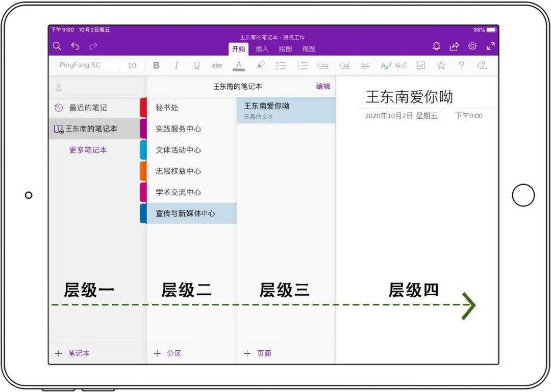The height and width of the screenshot is (392, 551).
Task: Decrease the paragraph indent
Action: (322, 65)
